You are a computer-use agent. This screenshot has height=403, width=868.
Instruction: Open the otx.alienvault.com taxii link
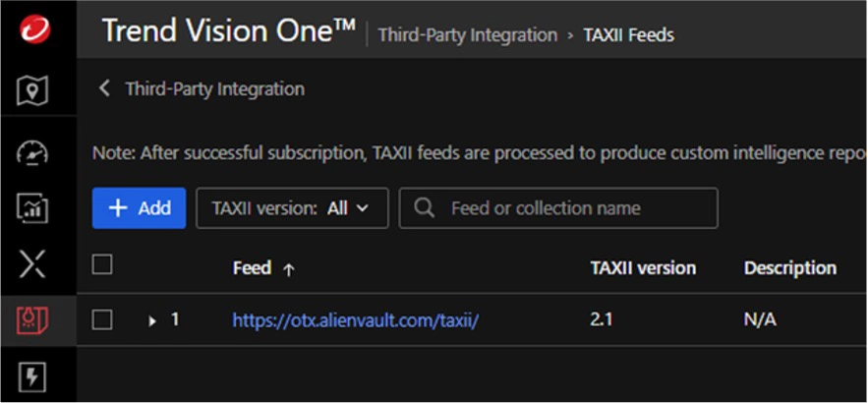[x=355, y=320]
